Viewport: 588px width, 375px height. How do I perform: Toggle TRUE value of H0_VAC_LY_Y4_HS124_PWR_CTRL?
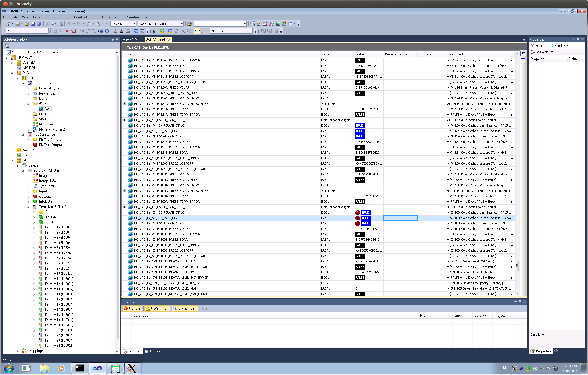[359, 136]
